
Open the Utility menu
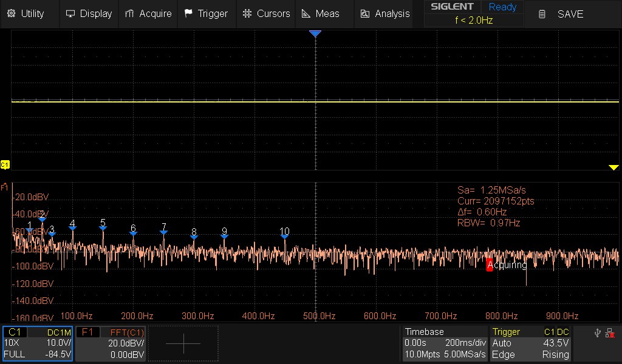26,14
